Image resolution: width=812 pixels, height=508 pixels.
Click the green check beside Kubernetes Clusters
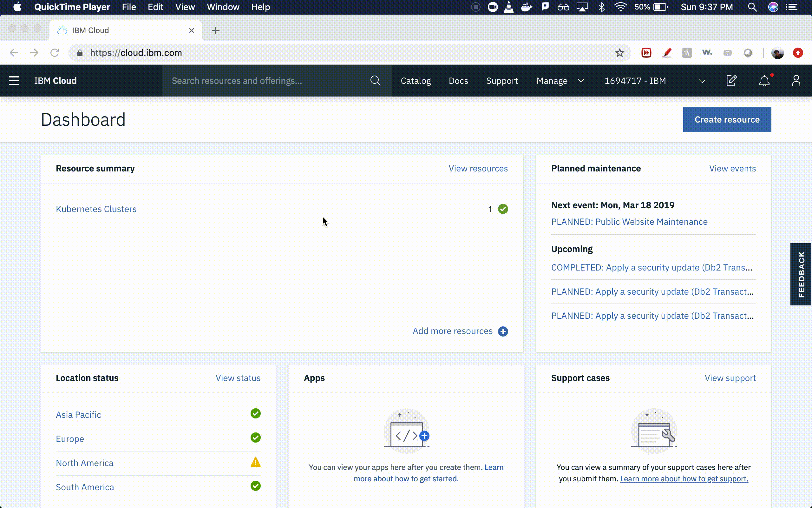(503, 209)
